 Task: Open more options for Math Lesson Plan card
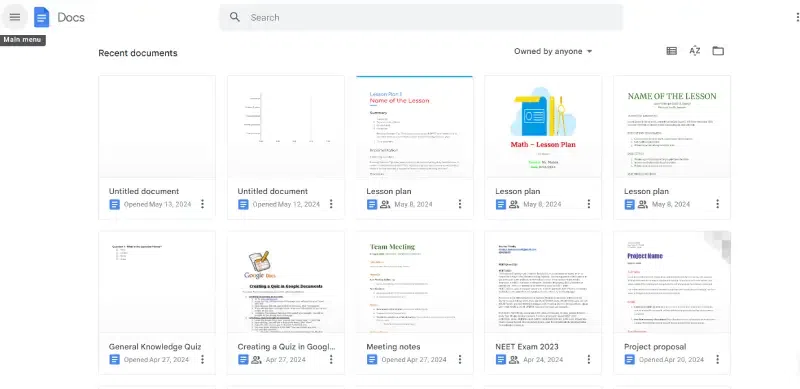(589, 204)
